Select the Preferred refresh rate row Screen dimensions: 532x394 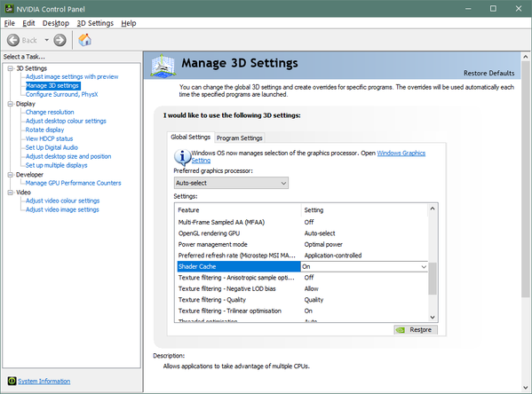coord(302,256)
